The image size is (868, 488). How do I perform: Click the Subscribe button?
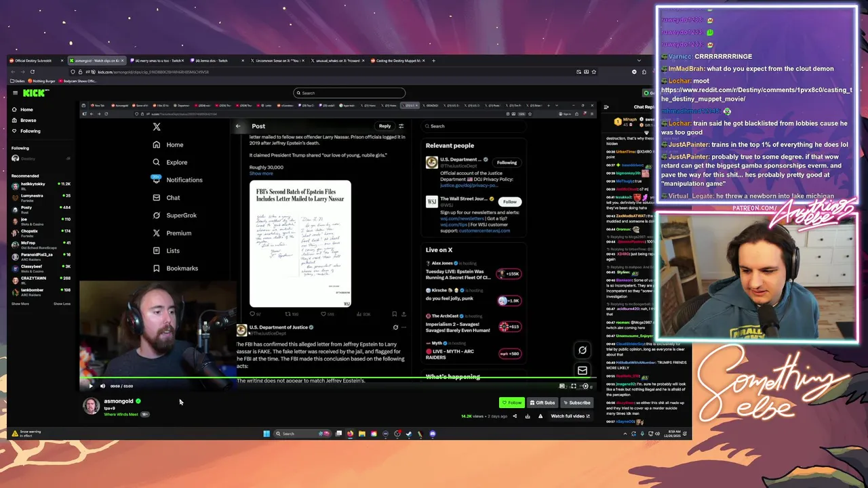(x=577, y=403)
